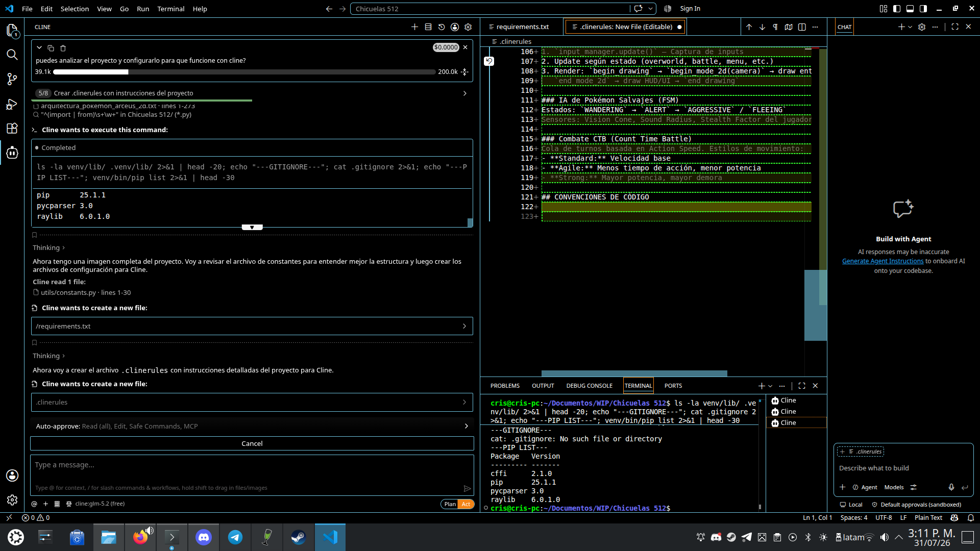Revert the change block at line 107
This screenshot has height=551, width=980.
(489, 61)
